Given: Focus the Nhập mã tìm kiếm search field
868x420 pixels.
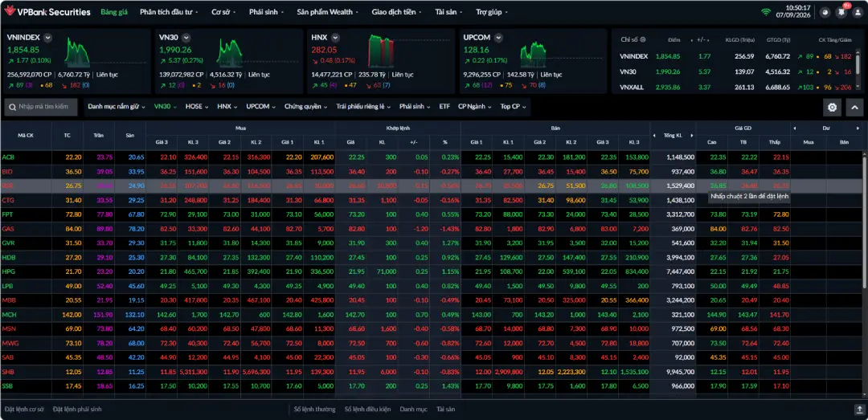Looking at the screenshot, I should point(41,107).
